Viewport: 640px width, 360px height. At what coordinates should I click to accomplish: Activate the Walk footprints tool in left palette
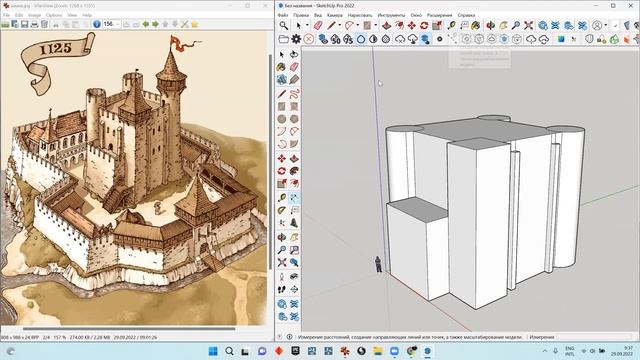click(x=282, y=289)
